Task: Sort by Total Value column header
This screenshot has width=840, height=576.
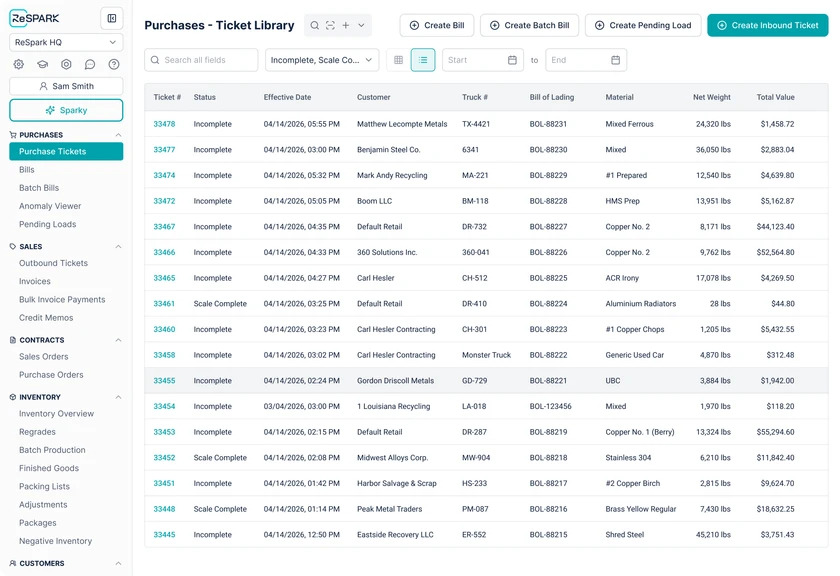Action: click(x=775, y=97)
